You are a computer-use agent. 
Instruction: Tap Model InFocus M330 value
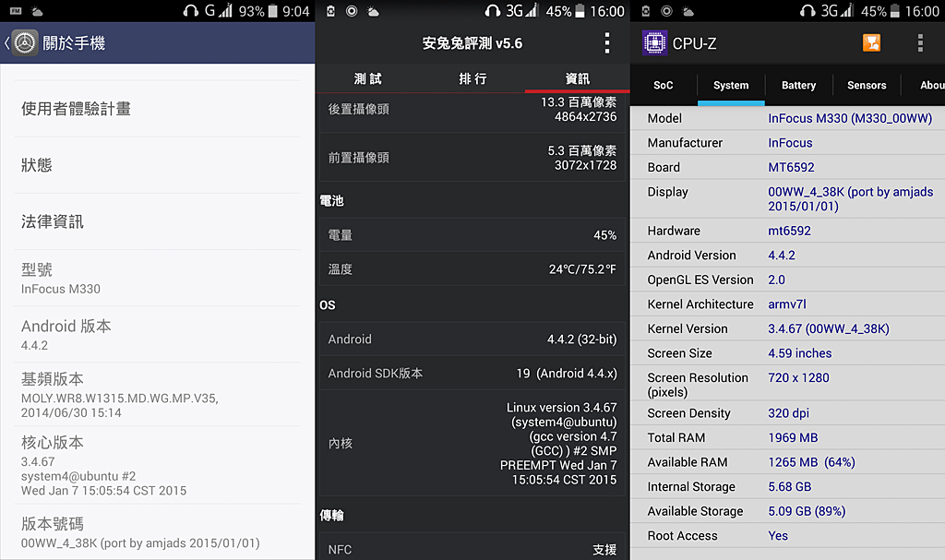(850, 118)
